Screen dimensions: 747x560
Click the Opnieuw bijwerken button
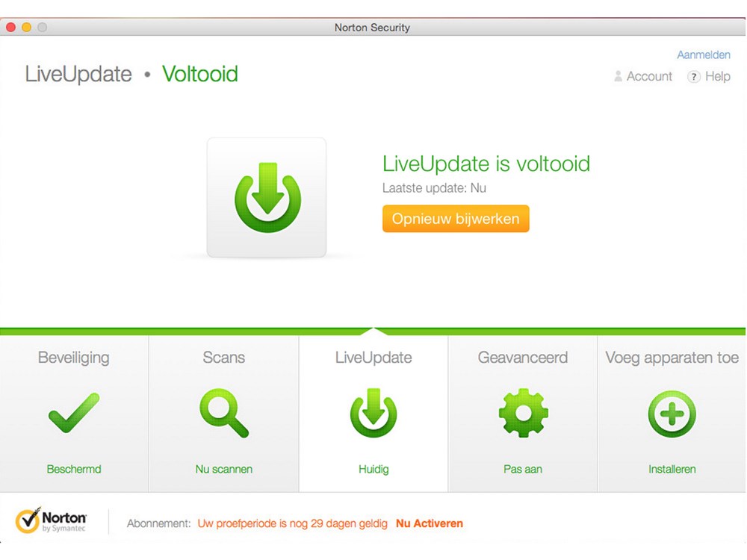click(x=456, y=219)
